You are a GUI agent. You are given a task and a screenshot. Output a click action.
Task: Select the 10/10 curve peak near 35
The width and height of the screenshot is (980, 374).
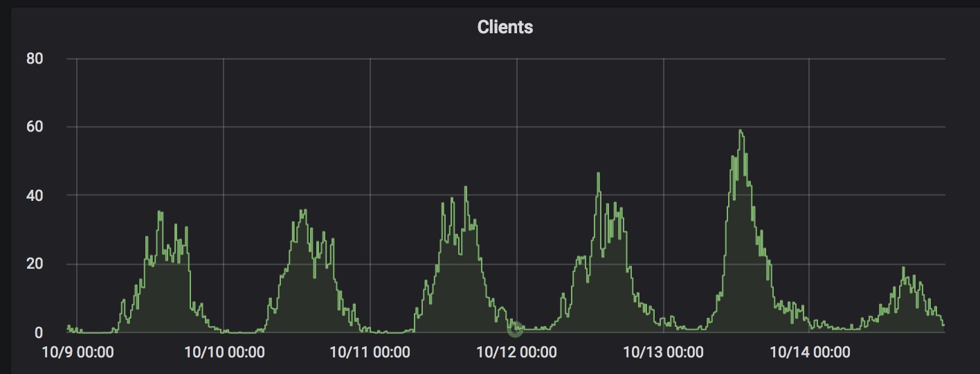click(x=303, y=211)
